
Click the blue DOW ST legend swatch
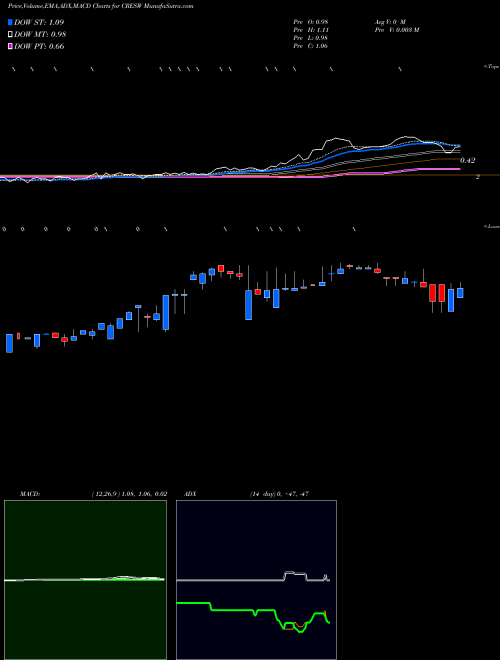coord(10,22)
